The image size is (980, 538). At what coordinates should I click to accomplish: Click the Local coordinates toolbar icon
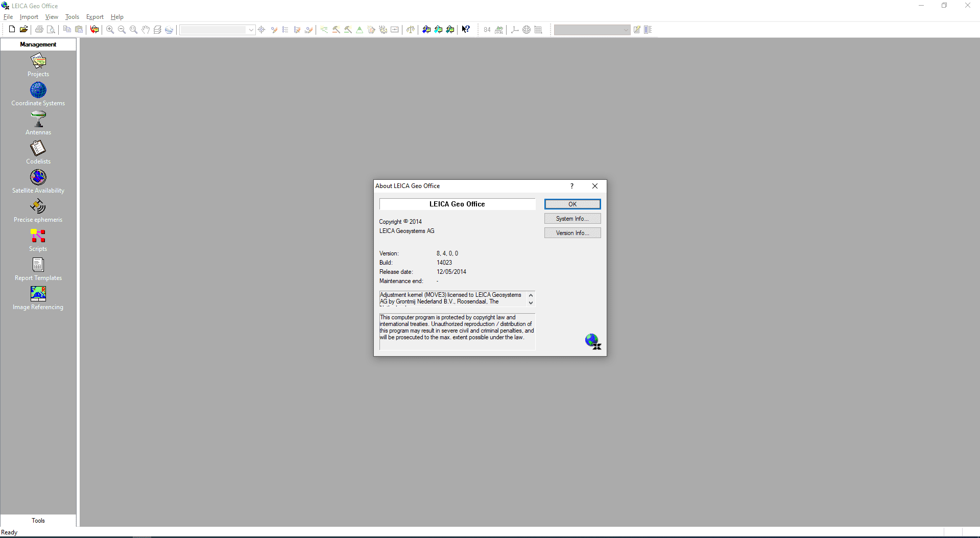[x=499, y=30]
